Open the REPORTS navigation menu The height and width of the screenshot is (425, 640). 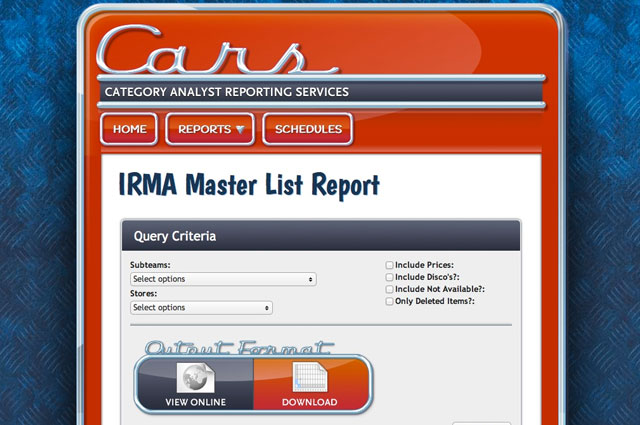(x=209, y=129)
